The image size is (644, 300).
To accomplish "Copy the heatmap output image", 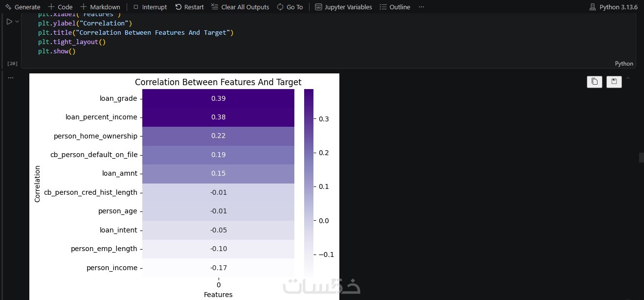I will point(594,82).
